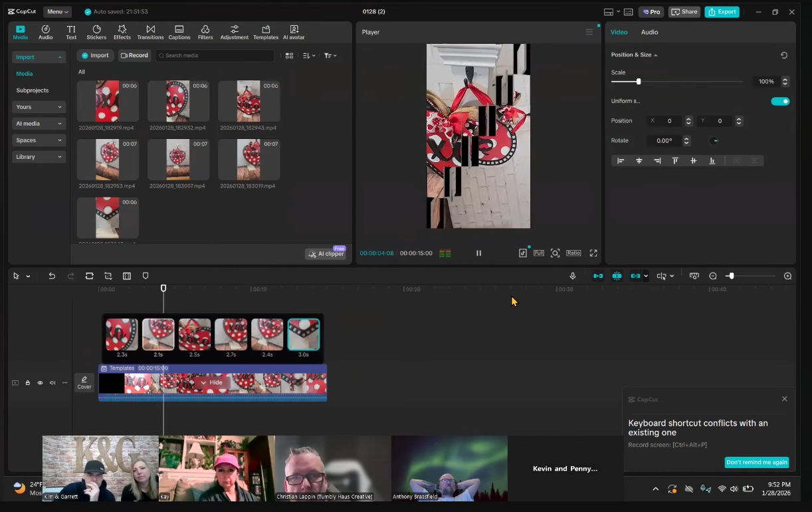
Task: Open the Adjustment tool
Action: (234, 32)
